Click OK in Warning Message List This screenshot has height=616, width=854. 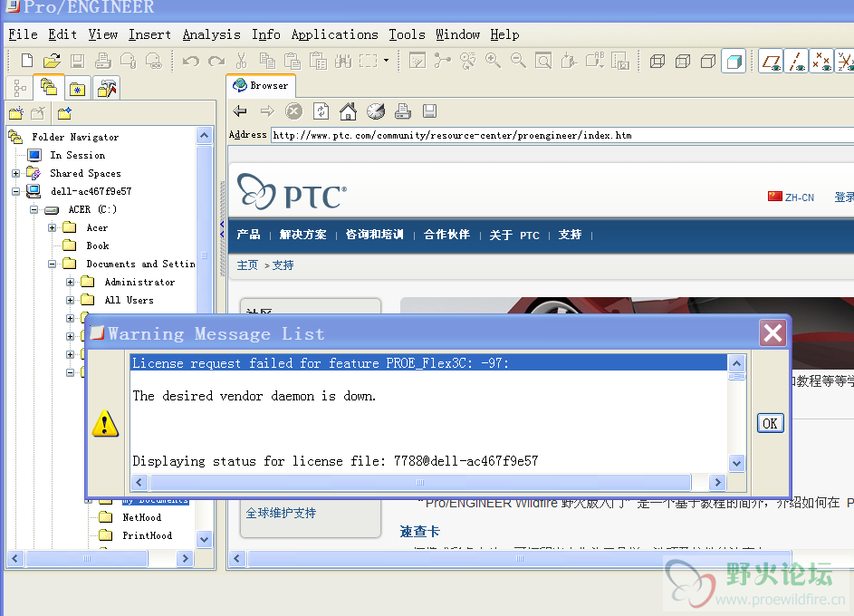[770, 424]
